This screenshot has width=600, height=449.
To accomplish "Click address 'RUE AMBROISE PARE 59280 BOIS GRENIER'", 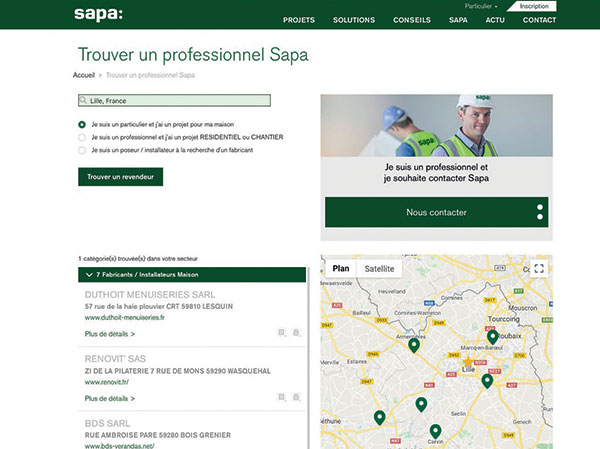I will click(158, 435).
